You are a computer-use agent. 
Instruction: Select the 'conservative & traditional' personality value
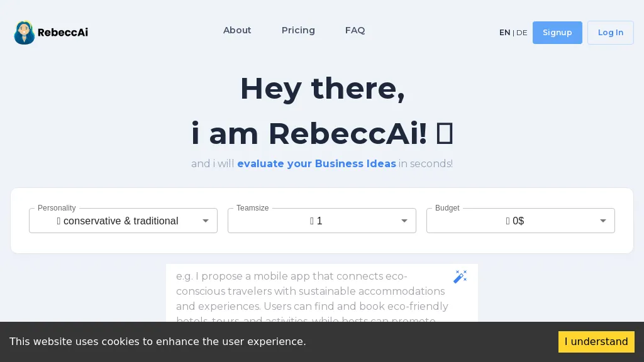118,221
